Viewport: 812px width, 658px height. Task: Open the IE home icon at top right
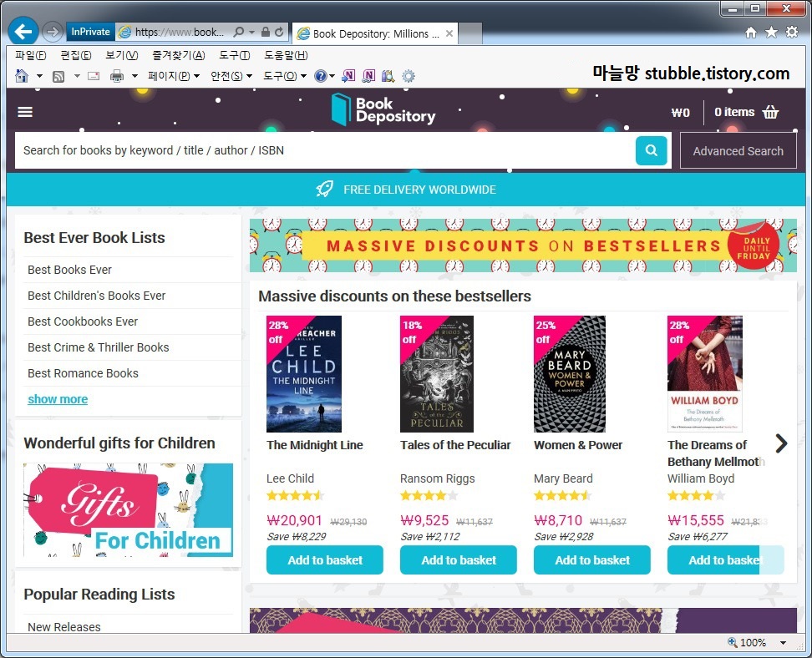pos(751,33)
